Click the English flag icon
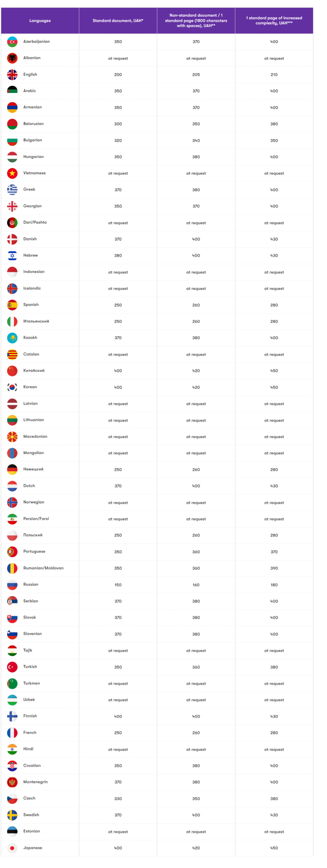 (12, 75)
